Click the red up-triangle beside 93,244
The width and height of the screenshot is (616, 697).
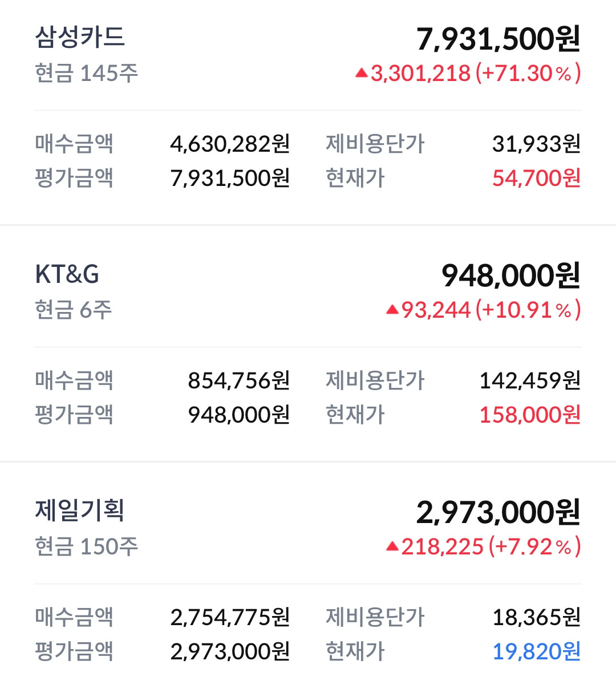coord(392,310)
